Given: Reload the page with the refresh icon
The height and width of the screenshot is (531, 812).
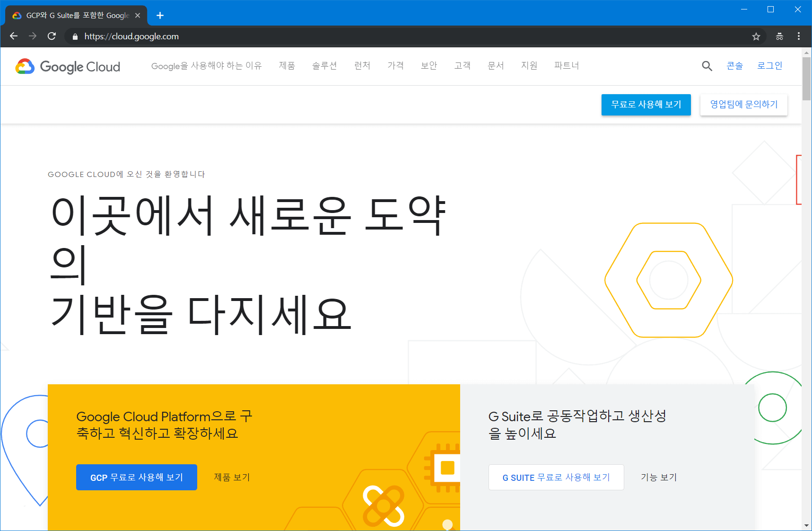Looking at the screenshot, I should coord(52,36).
